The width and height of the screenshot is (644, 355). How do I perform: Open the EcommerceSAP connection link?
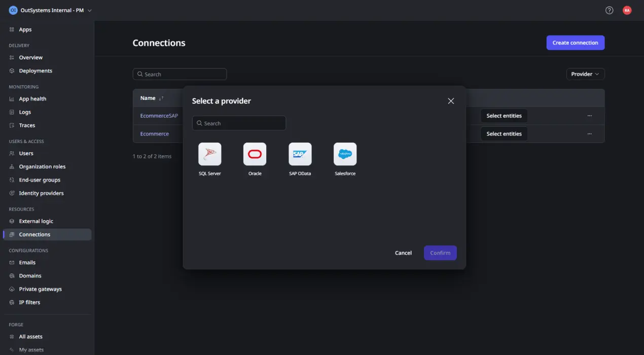point(159,116)
